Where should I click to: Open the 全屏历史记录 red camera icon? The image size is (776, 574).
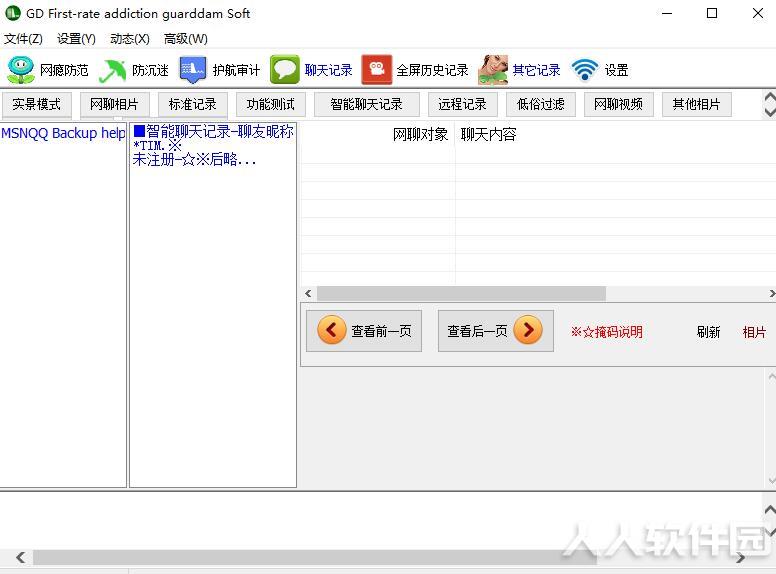[x=377, y=70]
